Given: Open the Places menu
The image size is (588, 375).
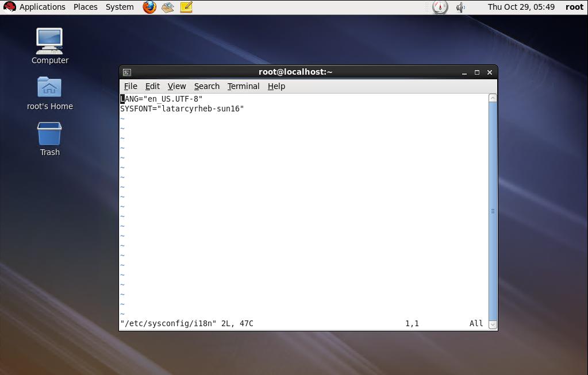Looking at the screenshot, I should coord(86,7).
